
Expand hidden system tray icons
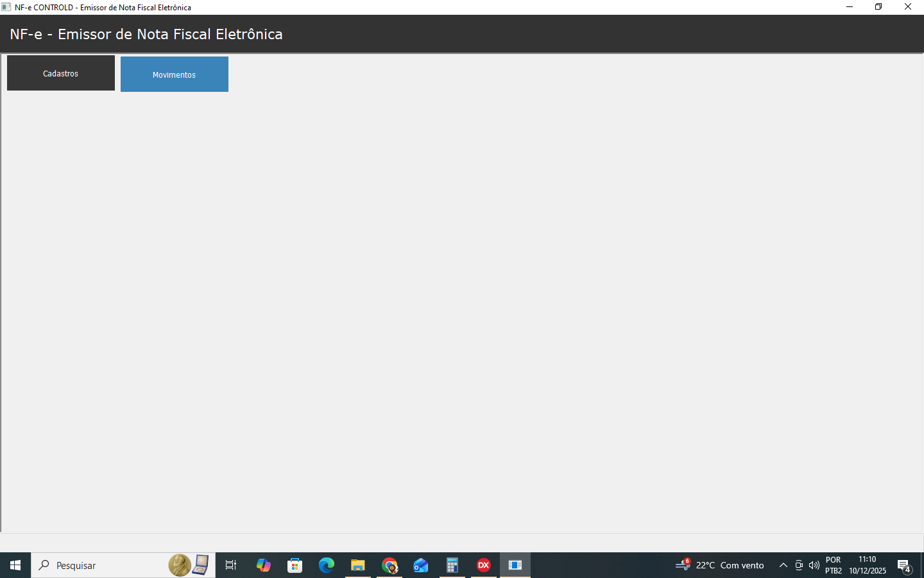coord(783,565)
